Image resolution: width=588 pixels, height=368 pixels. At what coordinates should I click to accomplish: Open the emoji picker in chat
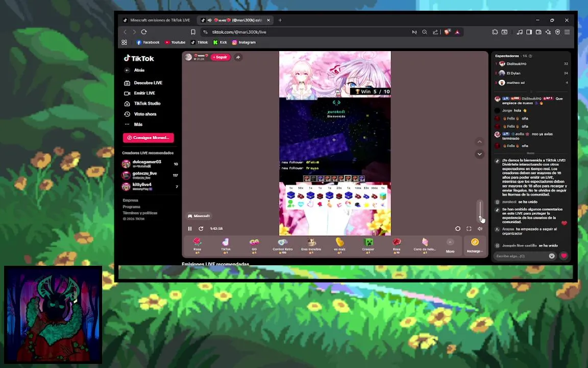552,256
